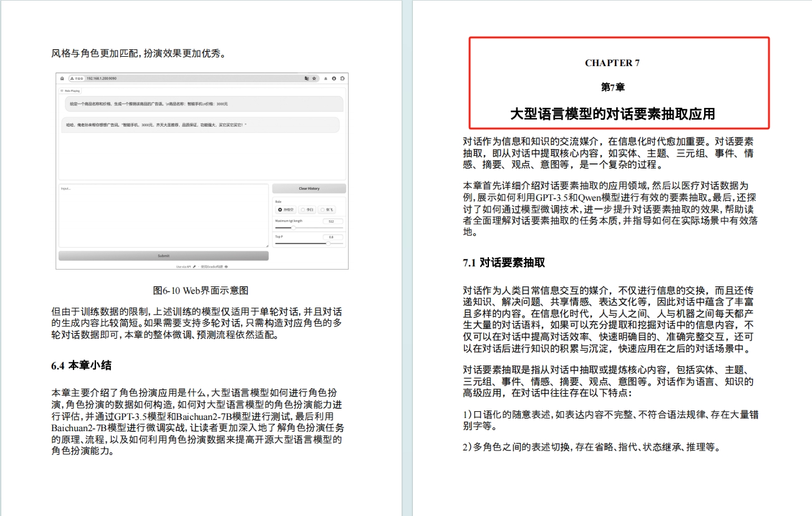Viewport: 812px width, 516px height.
Task: Bookmark the page with the star icon
Action: pos(314,79)
